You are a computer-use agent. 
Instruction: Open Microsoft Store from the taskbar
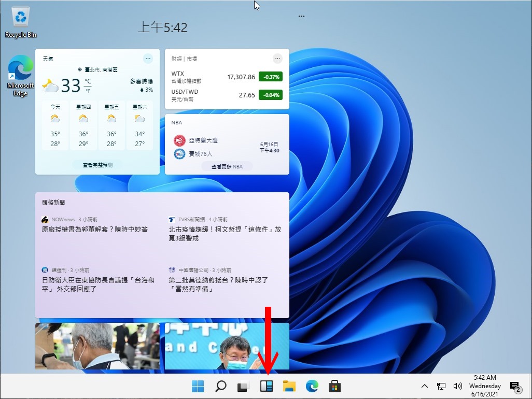(334, 386)
